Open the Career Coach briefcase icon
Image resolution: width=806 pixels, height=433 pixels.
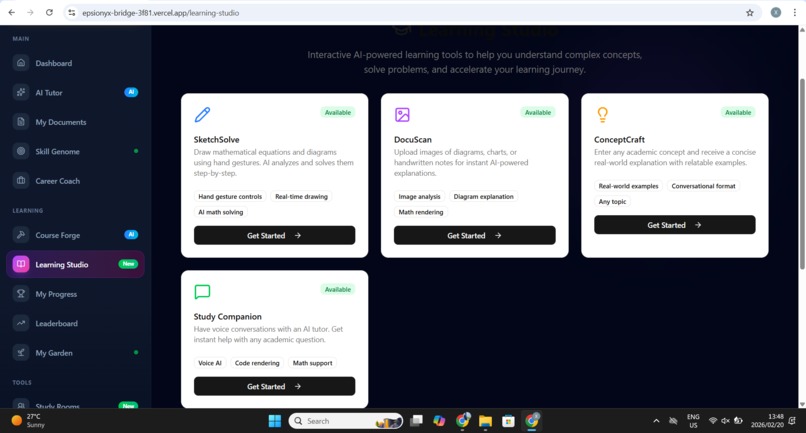(21, 181)
